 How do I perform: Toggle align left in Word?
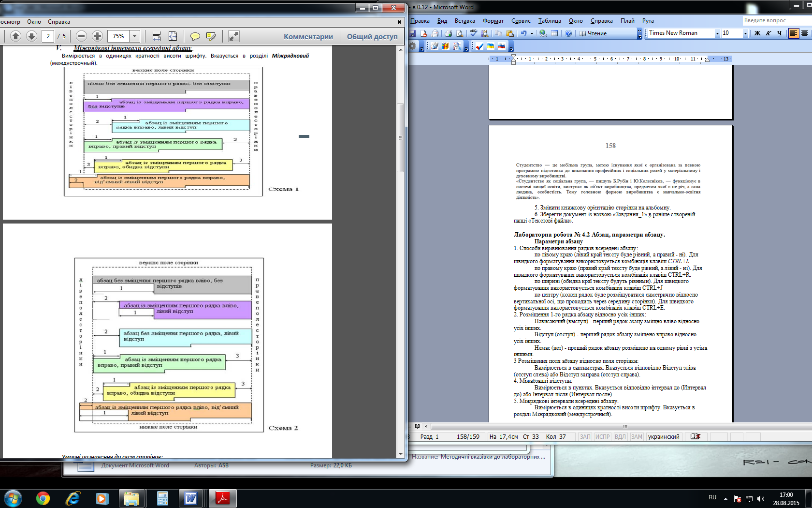click(794, 33)
